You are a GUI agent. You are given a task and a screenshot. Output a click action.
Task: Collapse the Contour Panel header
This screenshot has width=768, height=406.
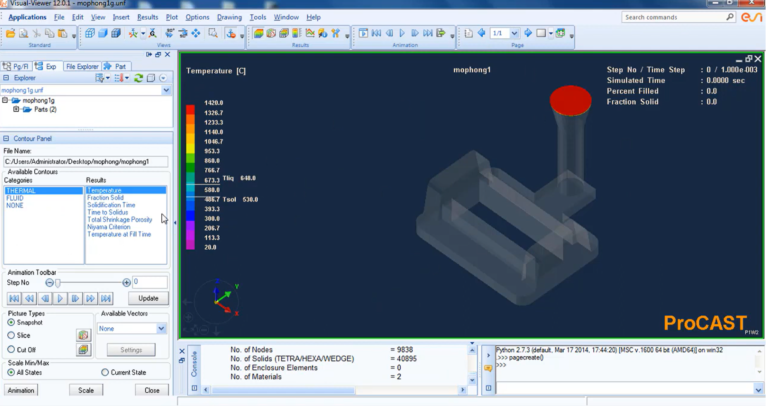(6, 139)
